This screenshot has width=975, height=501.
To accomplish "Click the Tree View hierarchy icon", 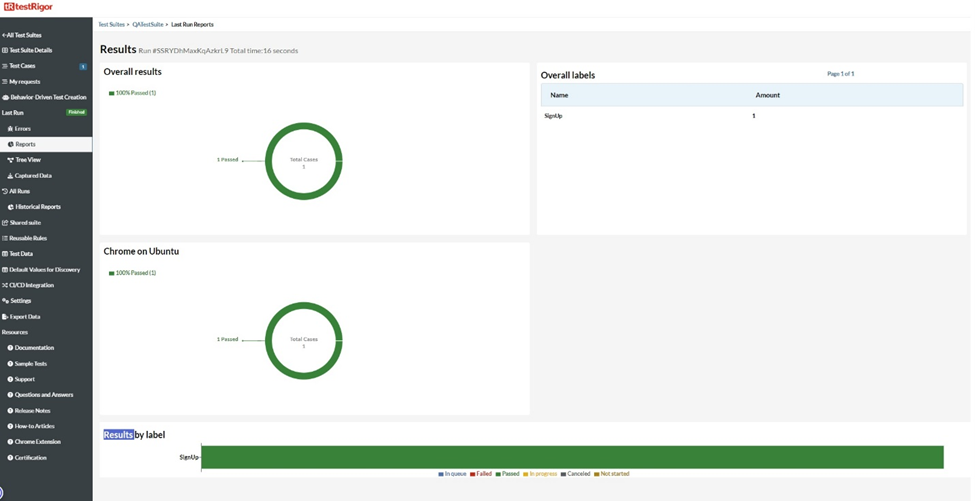I will point(11,160).
